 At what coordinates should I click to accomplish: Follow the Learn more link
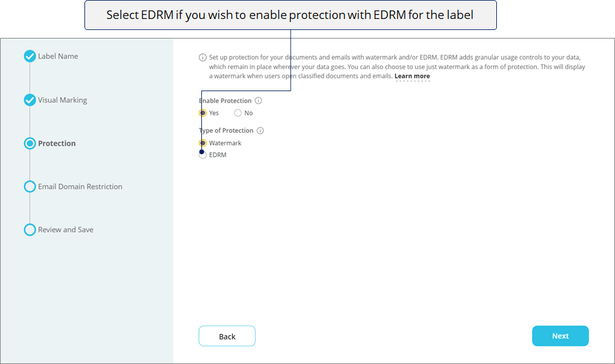tap(412, 76)
